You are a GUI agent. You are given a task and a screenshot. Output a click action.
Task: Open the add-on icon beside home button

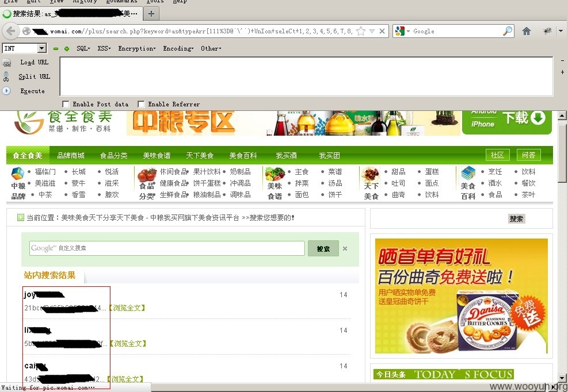tap(547, 31)
